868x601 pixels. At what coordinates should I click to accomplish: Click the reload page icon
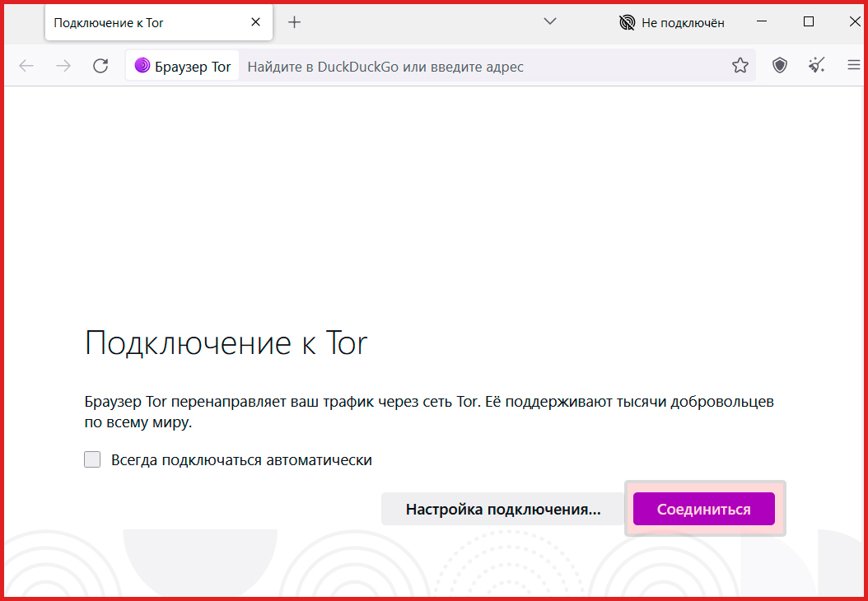click(x=100, y=67)
